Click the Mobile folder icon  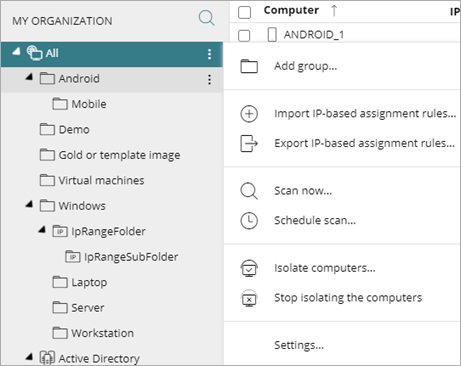tap(60, 104)
